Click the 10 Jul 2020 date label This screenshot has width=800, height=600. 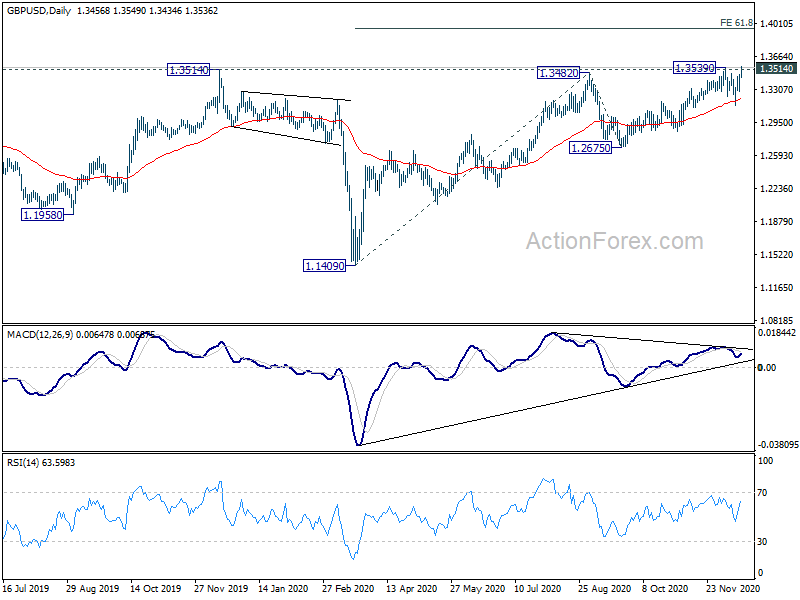[x=538, y=588]
